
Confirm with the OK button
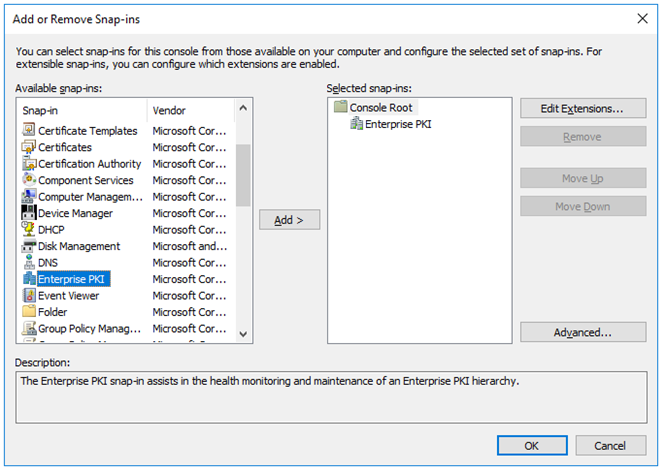tap(532, 446)
